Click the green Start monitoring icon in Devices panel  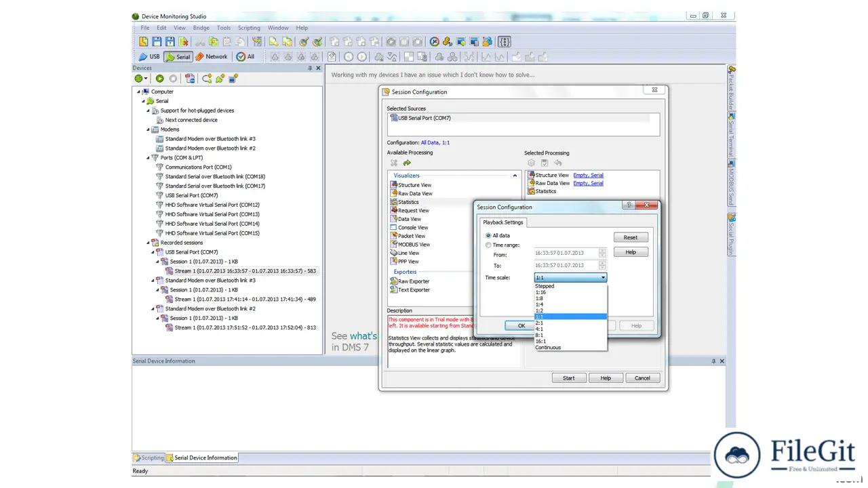tap(160, 79)
